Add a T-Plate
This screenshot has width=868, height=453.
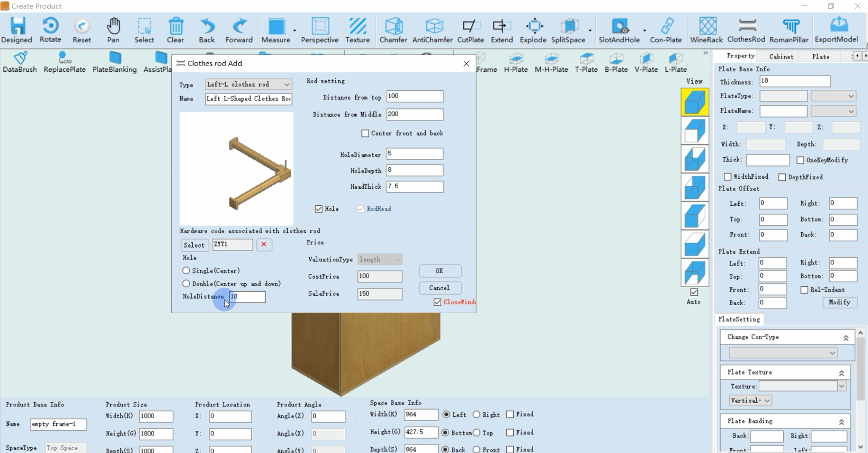point(586,62)
